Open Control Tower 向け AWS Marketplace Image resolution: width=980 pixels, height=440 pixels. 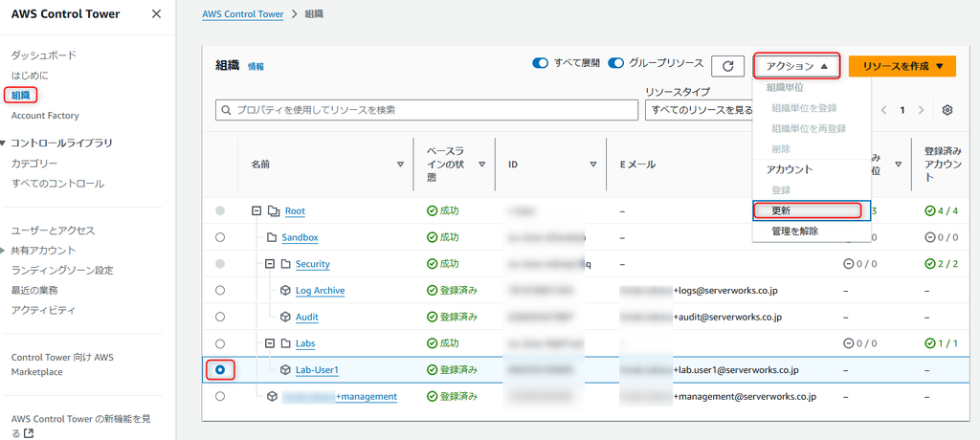[x=62, y=364]
